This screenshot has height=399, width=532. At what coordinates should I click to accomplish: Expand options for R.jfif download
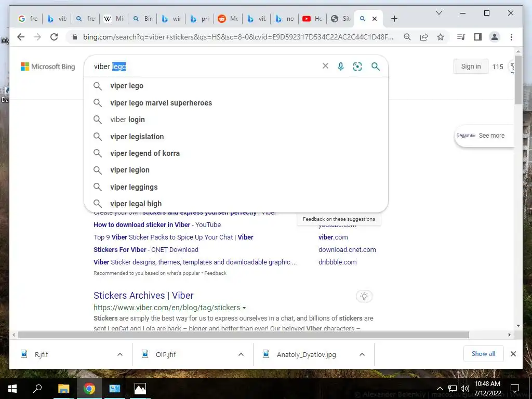point(120,354)
